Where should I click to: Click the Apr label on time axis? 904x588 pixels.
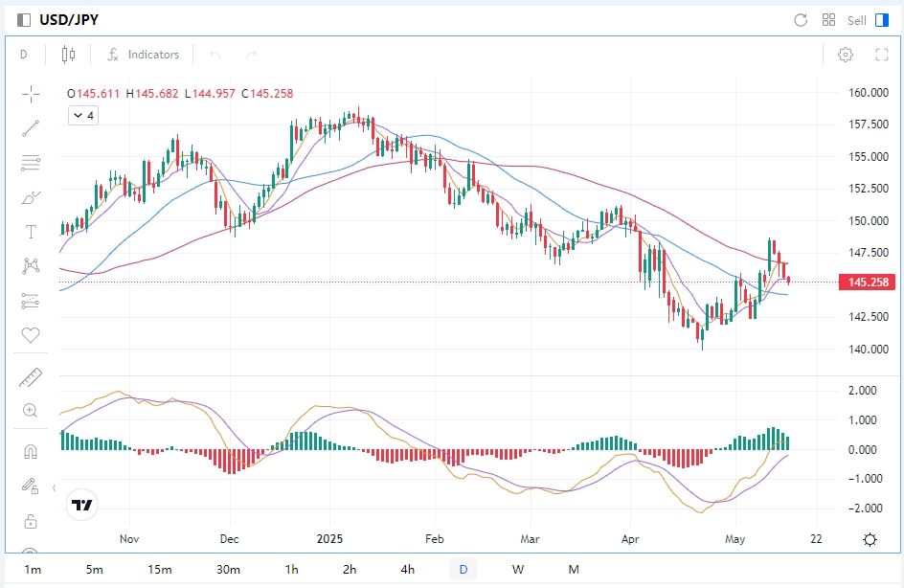tap(630, 539)
